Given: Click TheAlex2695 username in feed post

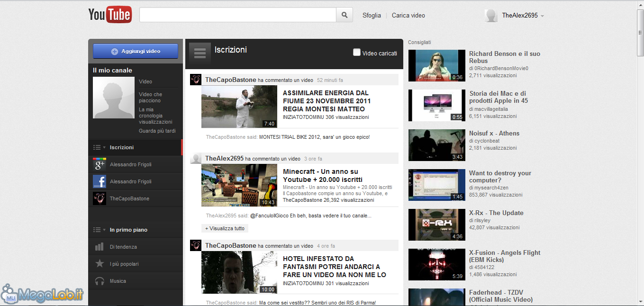Looking at the screenshot, I should [224, 158].
